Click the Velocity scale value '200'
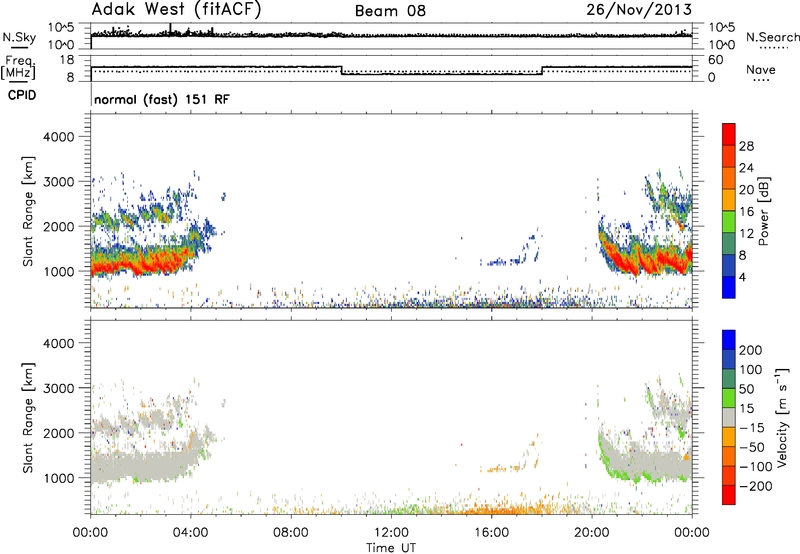Image resolution: width=800 pixels, height=554 pixels. (x=751, y=350)
